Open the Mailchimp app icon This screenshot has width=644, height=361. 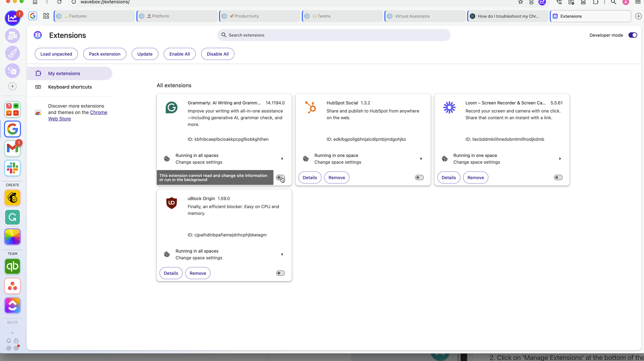12,198
